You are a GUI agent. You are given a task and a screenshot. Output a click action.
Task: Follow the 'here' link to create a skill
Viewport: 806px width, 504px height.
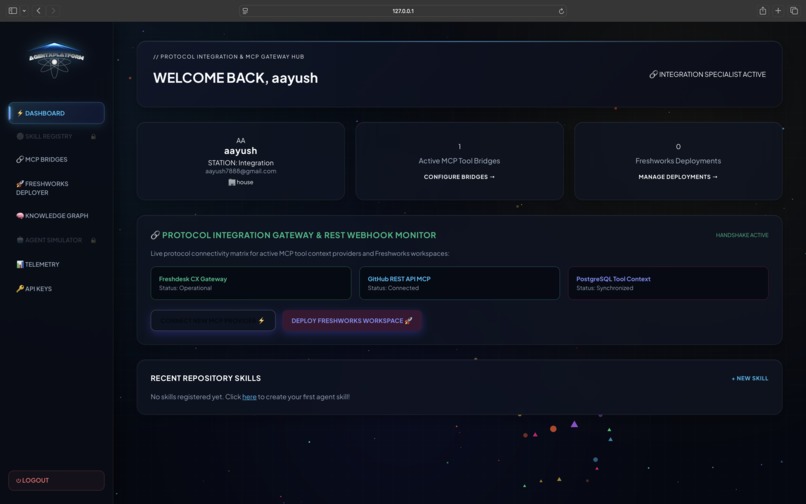[249, 397]
